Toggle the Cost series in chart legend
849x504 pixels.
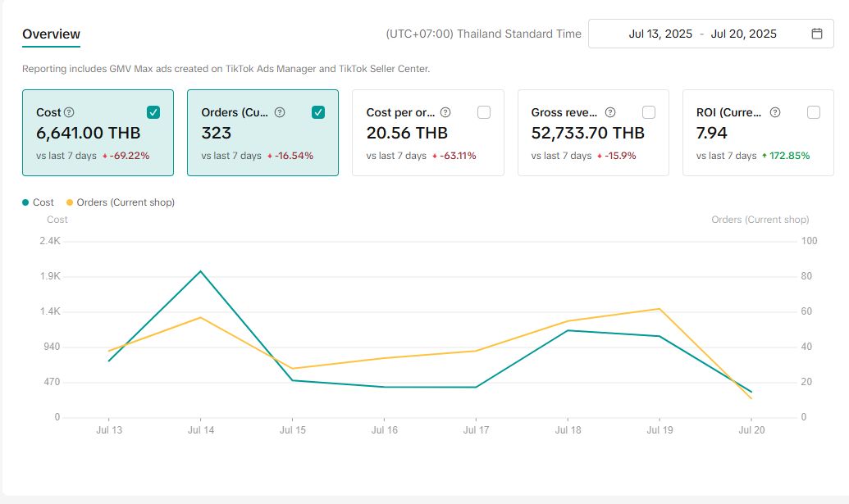39,202
